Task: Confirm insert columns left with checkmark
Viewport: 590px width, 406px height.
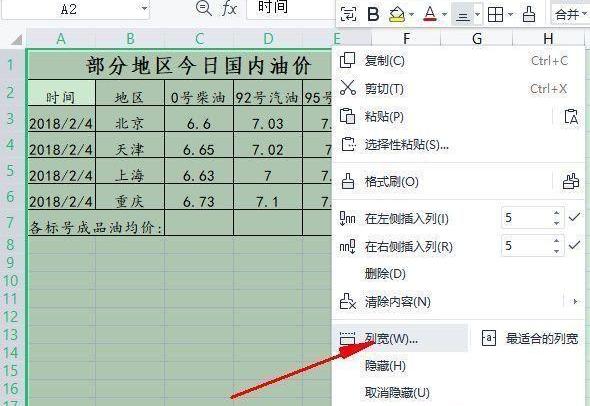Action: coord(575,217)
